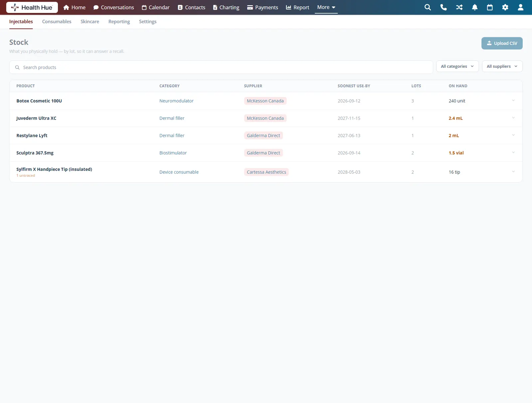This screenshot has width=532, height=403.
Task: Click the Upload CSV button
Action: (x=502, y=43)
